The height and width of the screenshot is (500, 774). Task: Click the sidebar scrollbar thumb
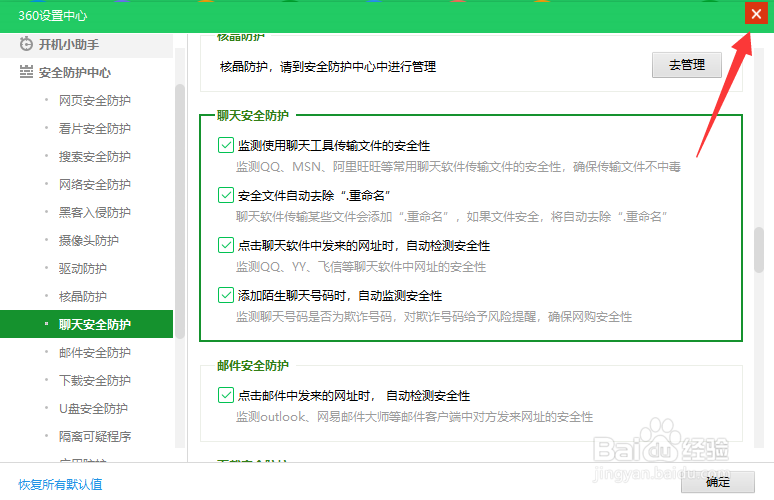pyautogui.click(x=180, y=211)
